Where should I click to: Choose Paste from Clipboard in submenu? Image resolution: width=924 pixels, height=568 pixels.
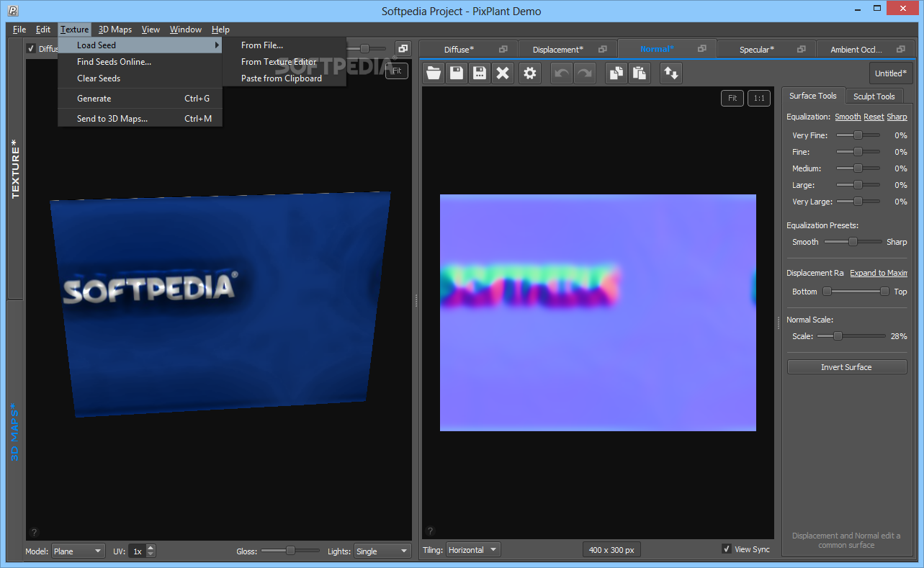pos(284,78)
